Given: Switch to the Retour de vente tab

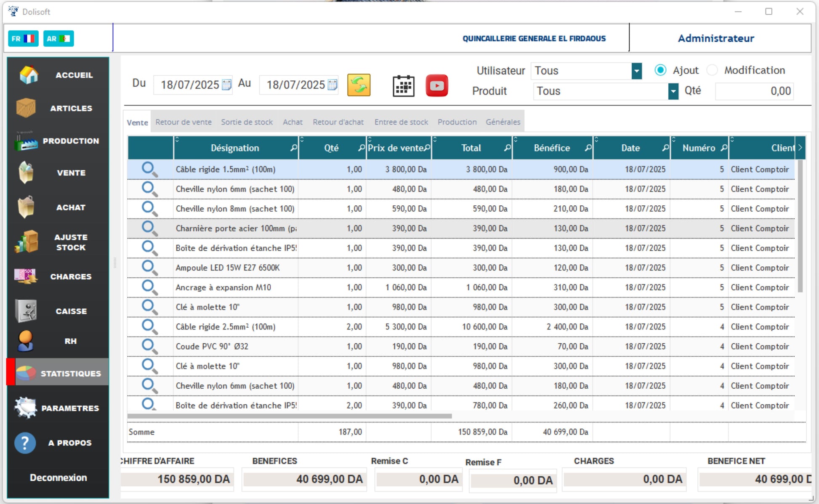Looking at the screenshot, I should (183, 122).
